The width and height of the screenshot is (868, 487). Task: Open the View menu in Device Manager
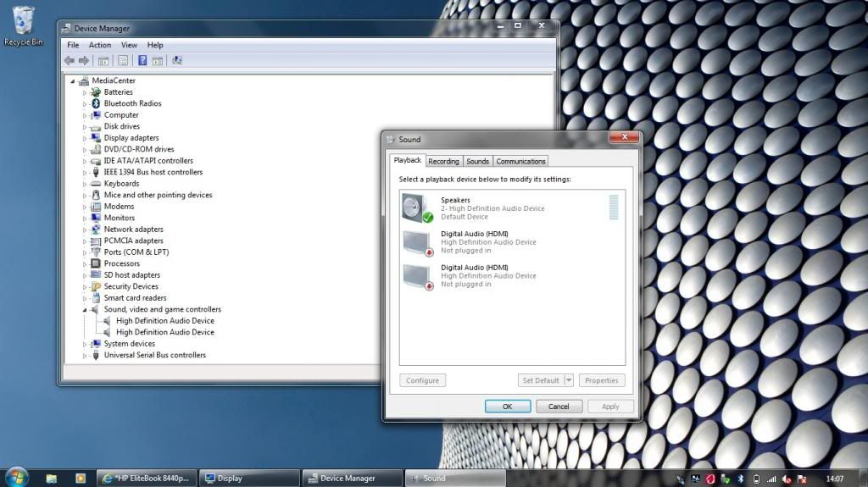[x=129, y=45]
